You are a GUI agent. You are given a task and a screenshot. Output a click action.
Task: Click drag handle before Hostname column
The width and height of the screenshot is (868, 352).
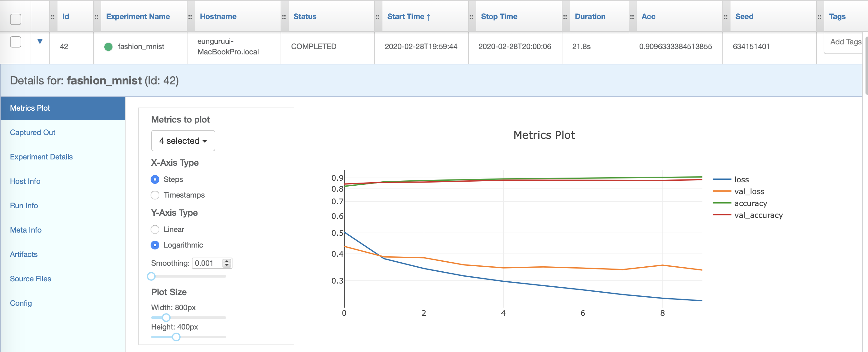tap(190, 17)
